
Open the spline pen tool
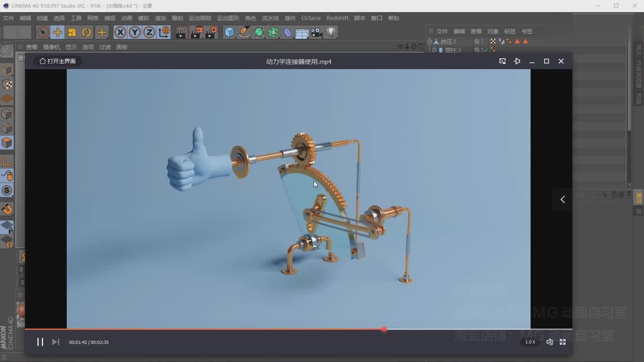pyautogui.click(x=245, y=33)
